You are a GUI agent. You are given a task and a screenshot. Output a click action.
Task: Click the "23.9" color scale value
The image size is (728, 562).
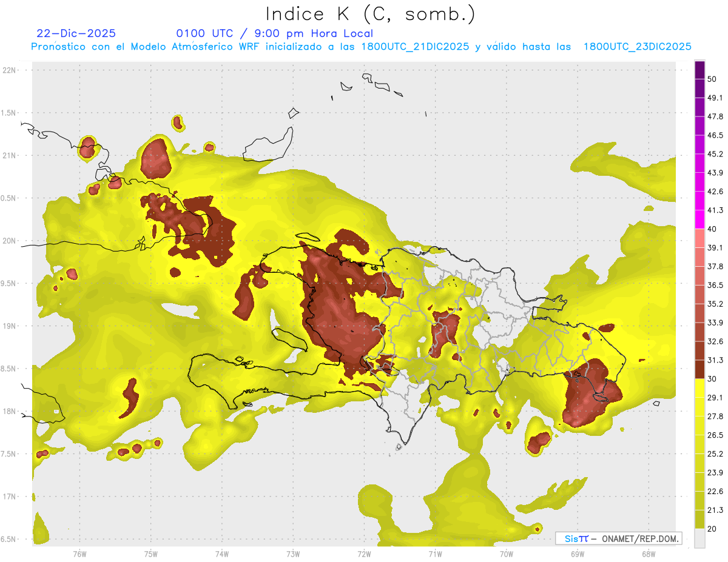tap(715, 473)
